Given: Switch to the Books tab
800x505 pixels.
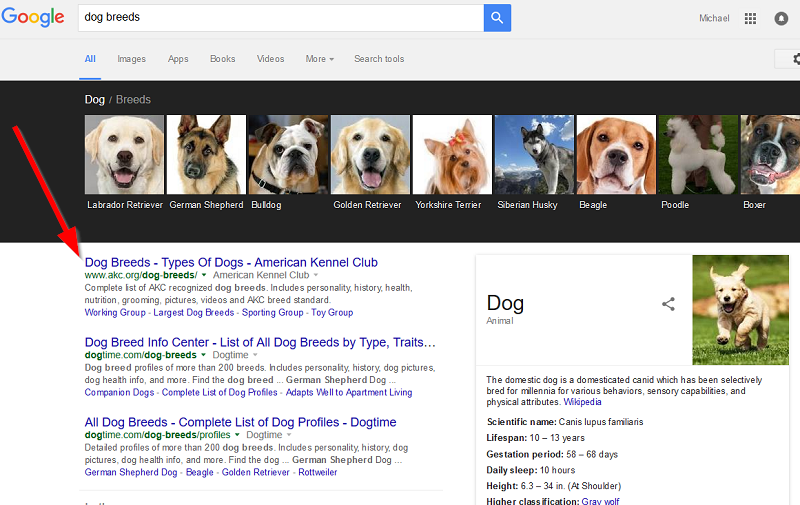Looking at the screenshot, I should point(222,59).
